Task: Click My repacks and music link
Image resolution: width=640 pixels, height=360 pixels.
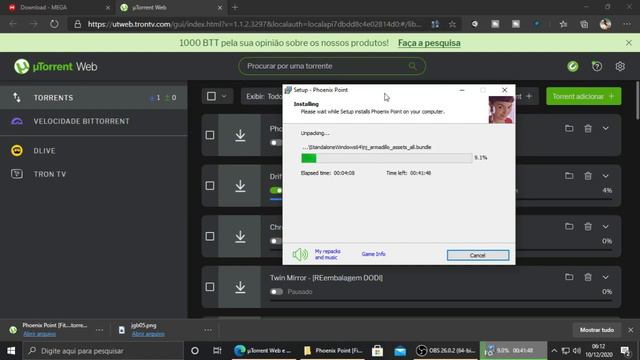Action: point(327,254)
